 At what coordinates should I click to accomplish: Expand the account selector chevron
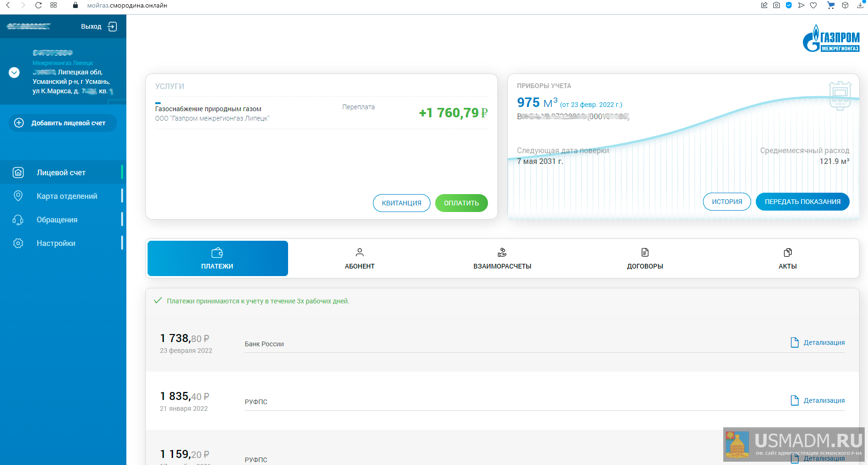(x=14, y=73)
